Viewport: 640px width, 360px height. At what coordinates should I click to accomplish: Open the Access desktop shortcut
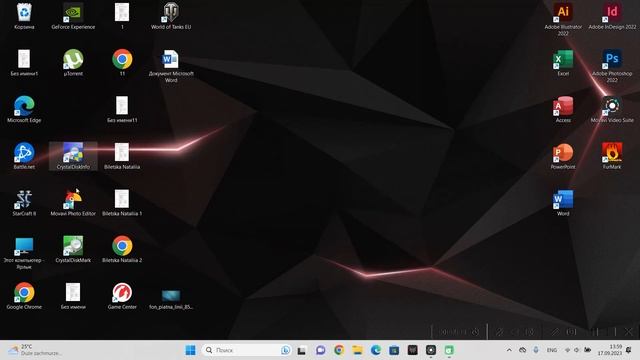coord(563,109)
